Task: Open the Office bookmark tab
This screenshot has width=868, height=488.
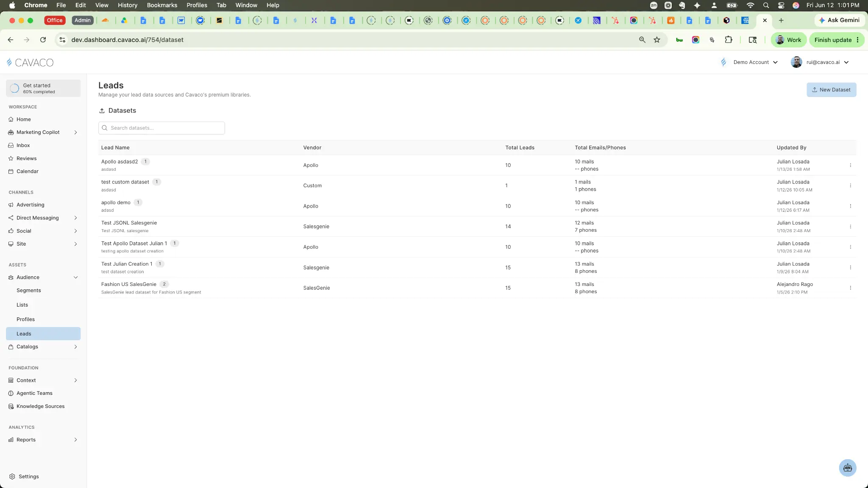Action: 55,20
